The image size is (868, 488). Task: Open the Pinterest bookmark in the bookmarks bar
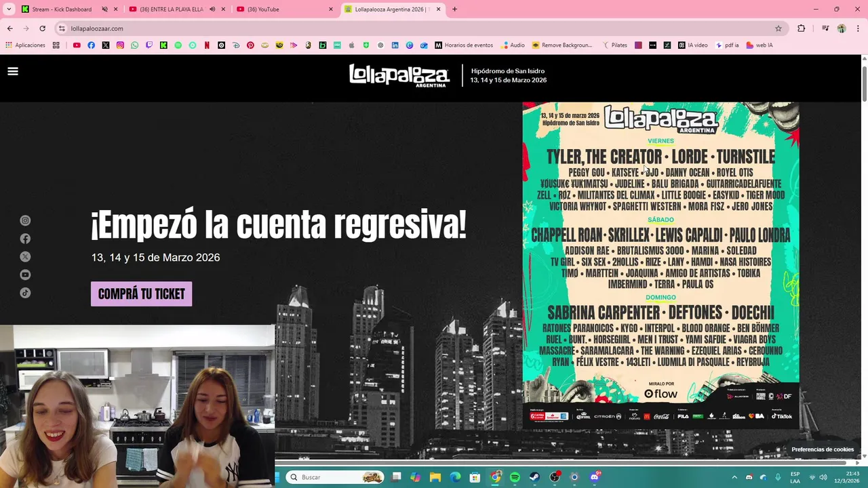point(250,45)
